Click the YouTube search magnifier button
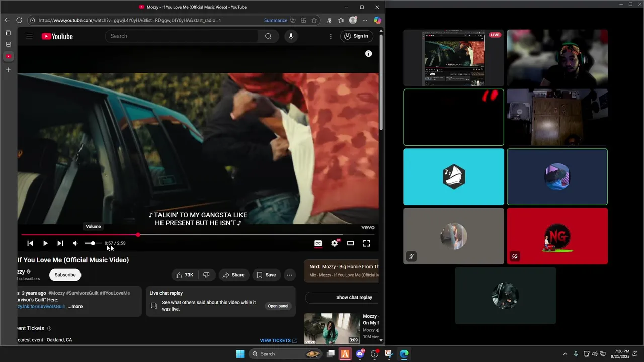This screenshot has width=644, height=362. [x=268, y=36]
